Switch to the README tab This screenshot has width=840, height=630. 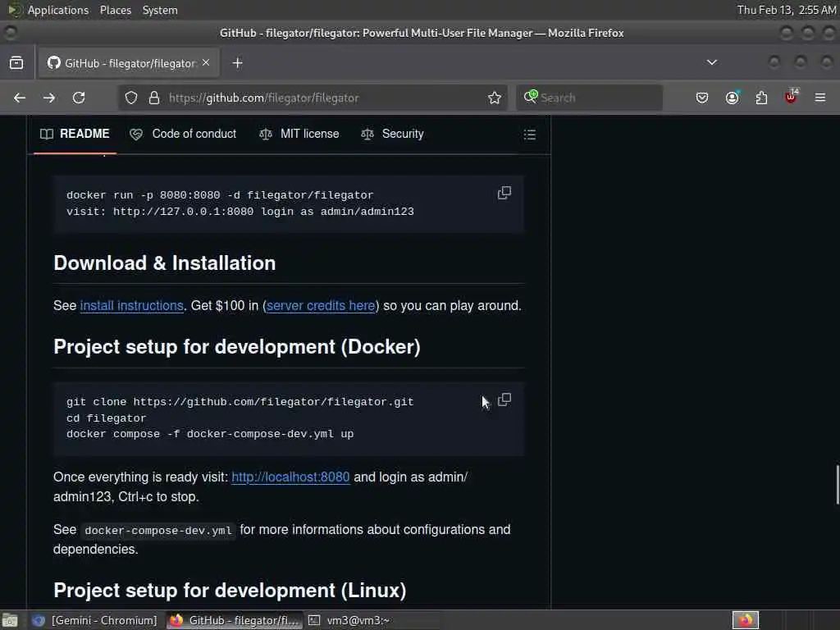point(75,134)
